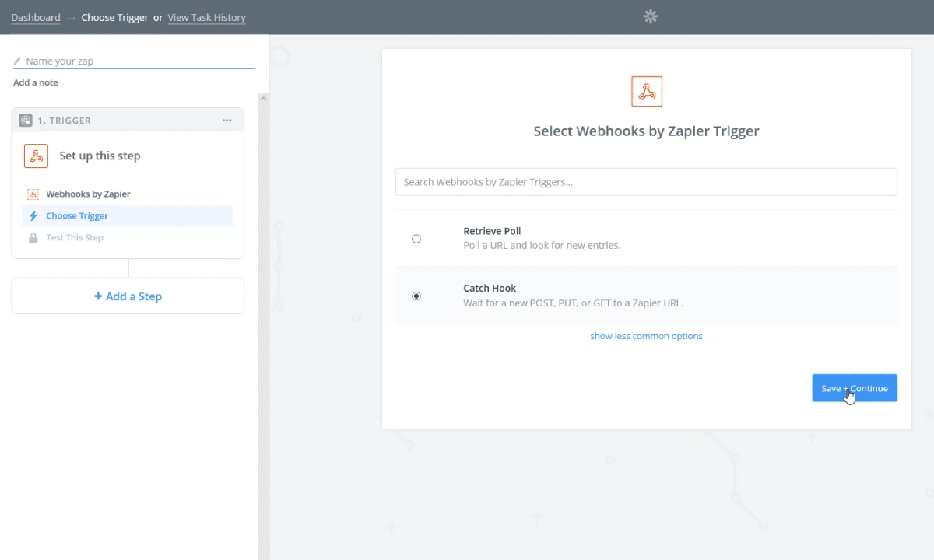Click the Add a Step button
Viewport: 934px width, 560px height.
[x=128, y=296]
